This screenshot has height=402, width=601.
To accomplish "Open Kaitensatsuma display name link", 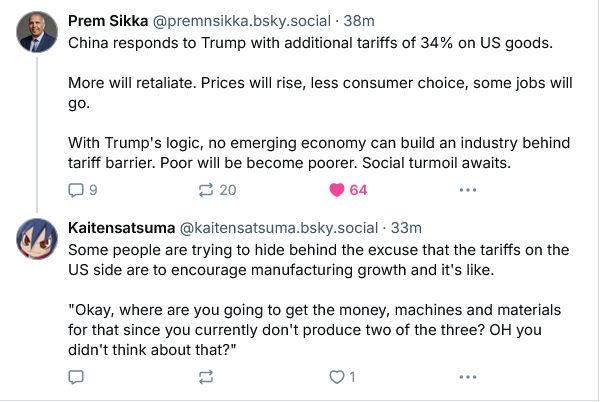I will pos(122,228).
